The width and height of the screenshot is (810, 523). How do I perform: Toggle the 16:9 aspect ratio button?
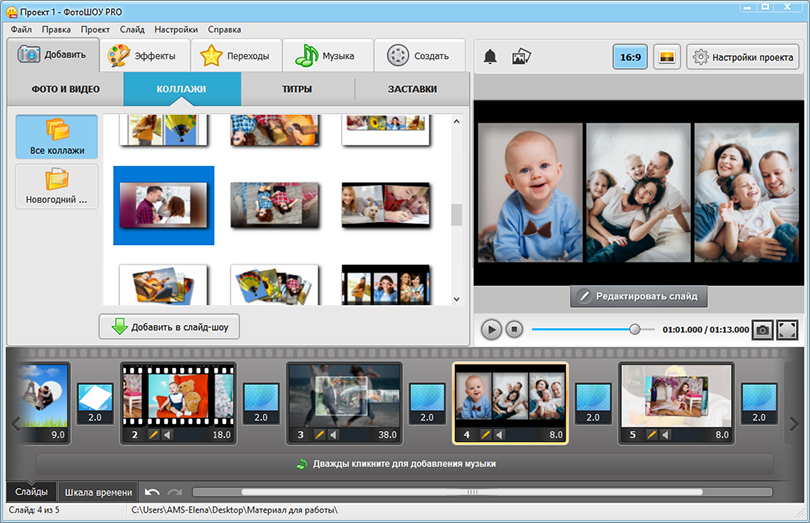[x=630, y=57]
